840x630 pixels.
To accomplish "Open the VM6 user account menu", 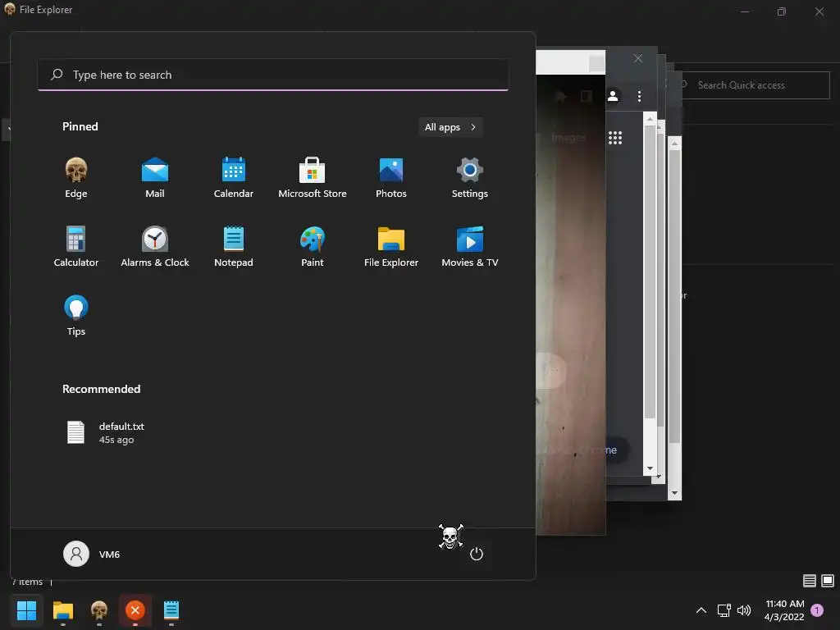I will pos(92,554).
